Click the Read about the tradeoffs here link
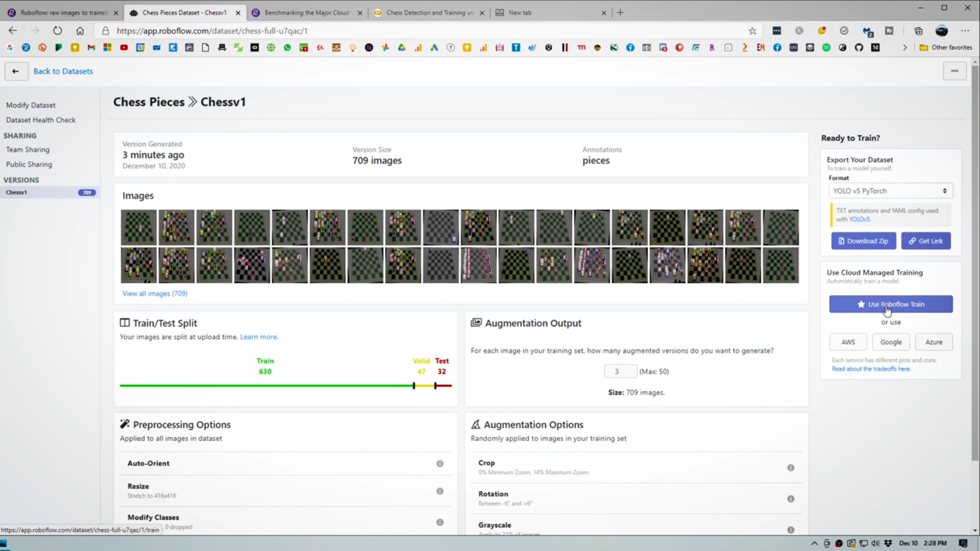Image resolution: width=980 pixels, height=551 pixels. (871, 369)
